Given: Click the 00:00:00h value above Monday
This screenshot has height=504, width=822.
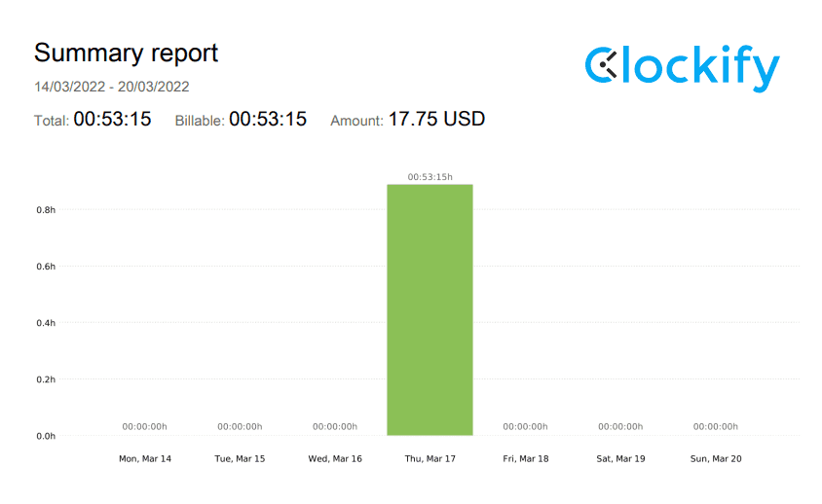Looking at the screenshot, I should pyautogui.click(x=144, y=426).
